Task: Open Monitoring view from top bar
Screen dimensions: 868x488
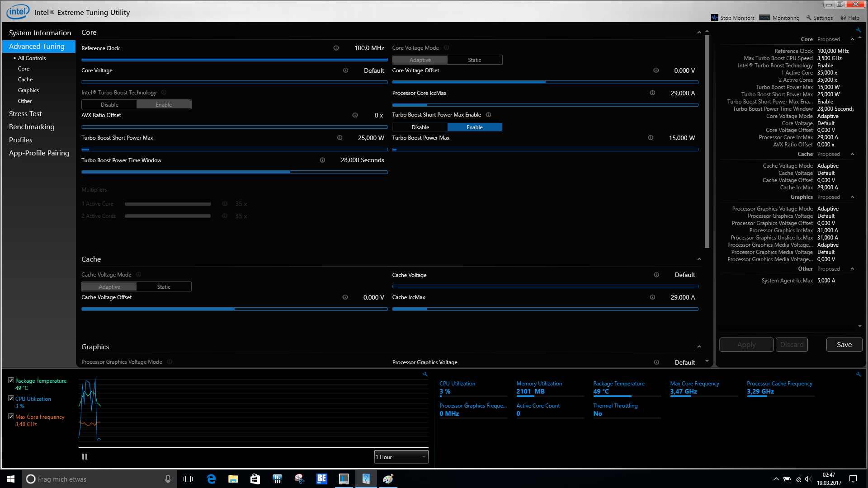Action: click(x=780, y=18)
